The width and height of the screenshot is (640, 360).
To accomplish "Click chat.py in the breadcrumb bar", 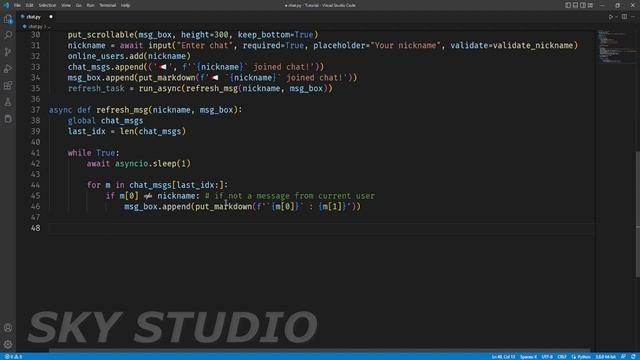I will point(35,27).
